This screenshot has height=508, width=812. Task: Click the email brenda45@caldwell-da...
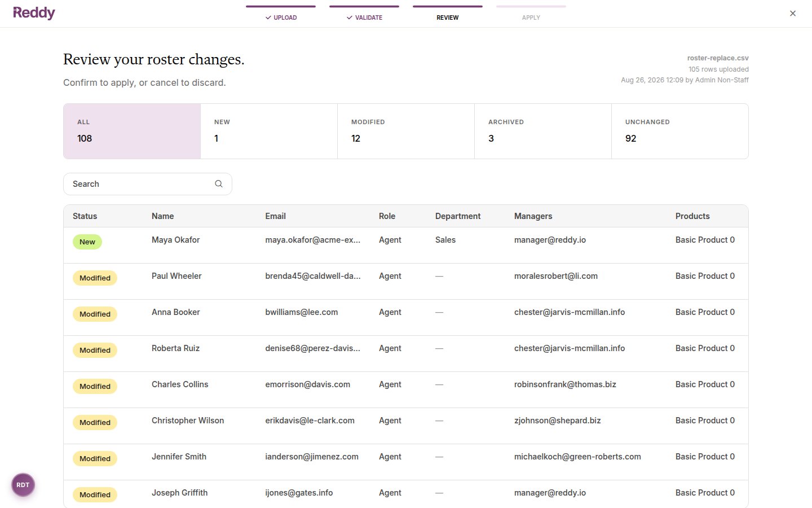pyautogui.click(x=313, y=276)
